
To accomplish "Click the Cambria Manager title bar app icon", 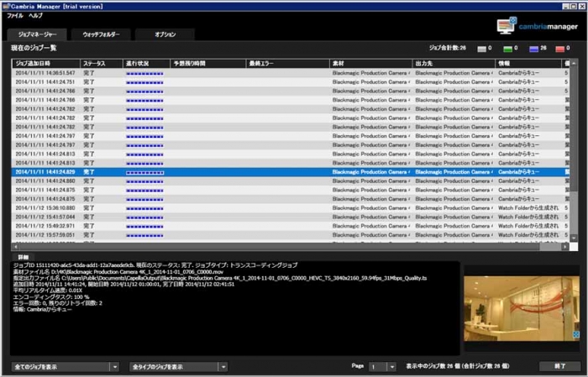I will click(5, 6).
